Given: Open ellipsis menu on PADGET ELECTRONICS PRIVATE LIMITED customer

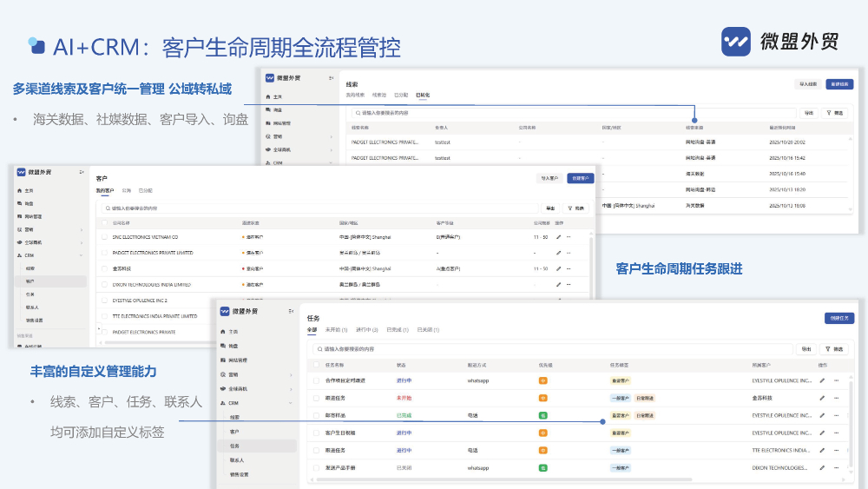Looking at the screenshot, I should (x=569, y=253).
